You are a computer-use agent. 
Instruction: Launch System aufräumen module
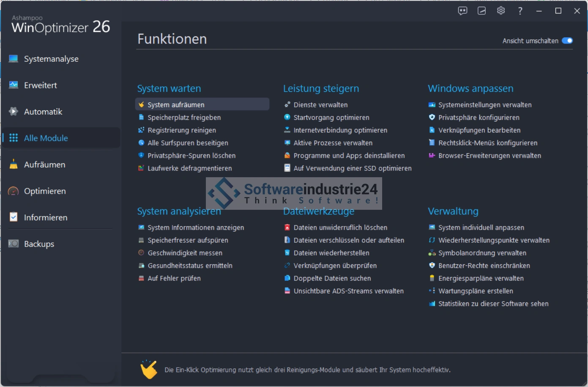coord(176,105)
